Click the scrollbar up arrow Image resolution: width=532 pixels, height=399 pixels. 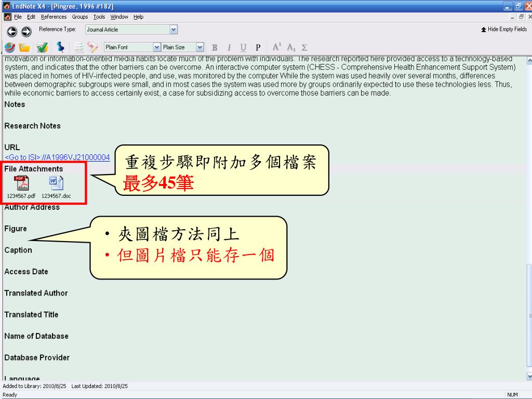pos(529,60)
